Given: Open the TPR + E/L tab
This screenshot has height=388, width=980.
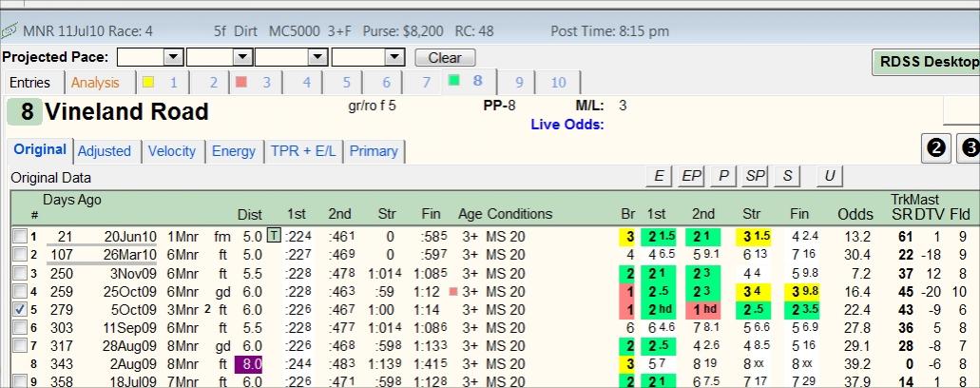Looking at the screenshot, I should tap(303, 151).
